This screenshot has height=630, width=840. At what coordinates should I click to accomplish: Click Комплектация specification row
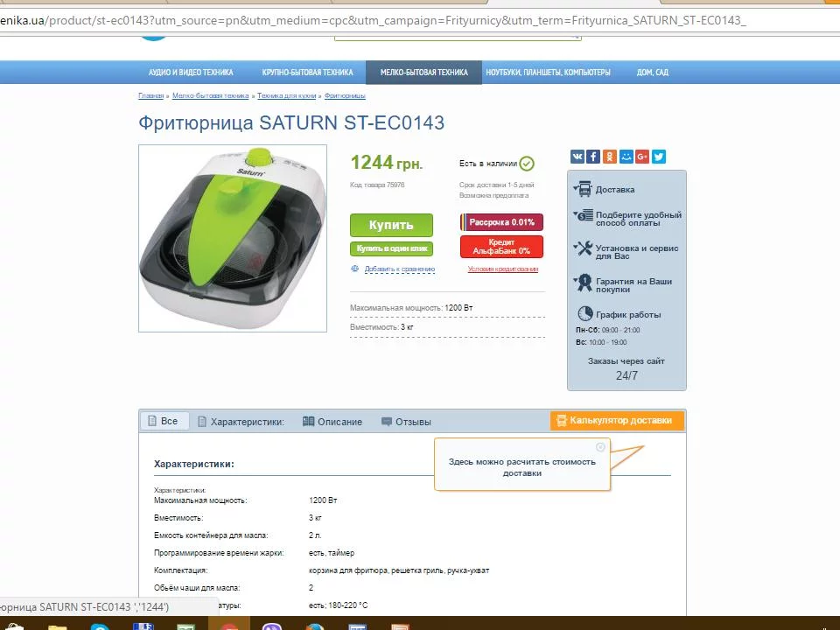(x=321, y=570)
